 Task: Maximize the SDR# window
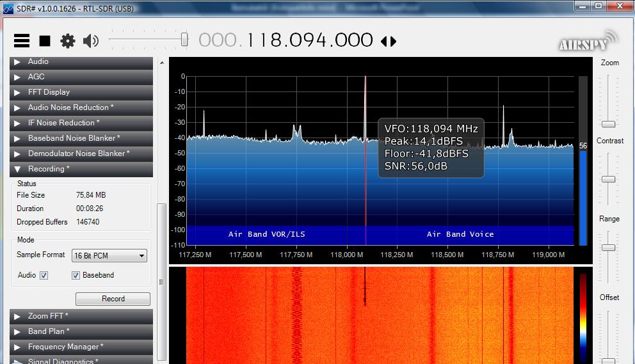599,6
